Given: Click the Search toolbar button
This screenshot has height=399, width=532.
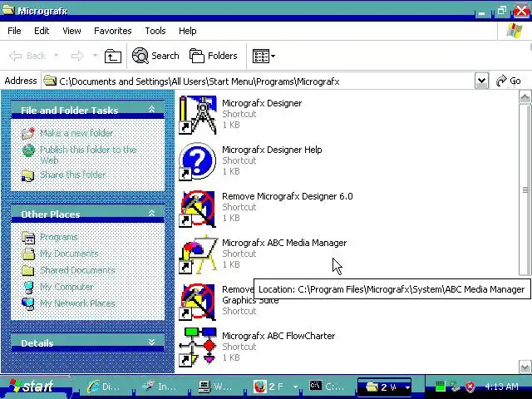Looking at the screenshot, I should (x=155, y=56).
